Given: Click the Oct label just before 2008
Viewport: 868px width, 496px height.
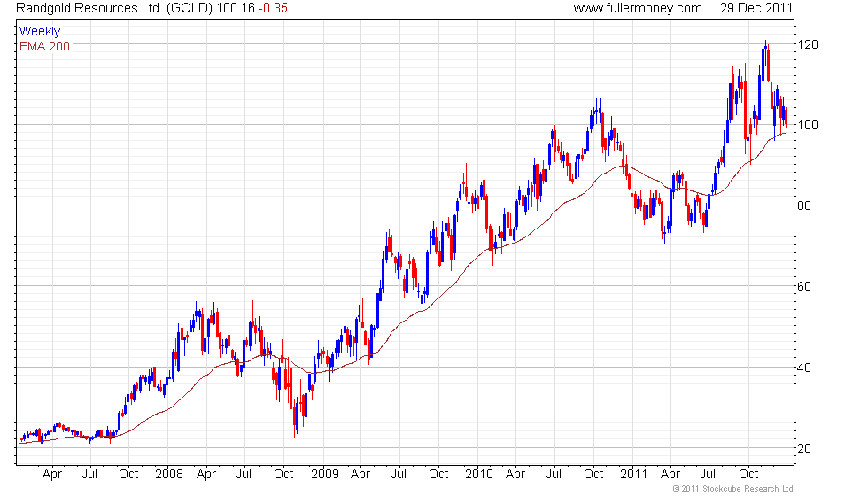Looking at the screenshot, I should pyautogui.click(x=128, y=475).
